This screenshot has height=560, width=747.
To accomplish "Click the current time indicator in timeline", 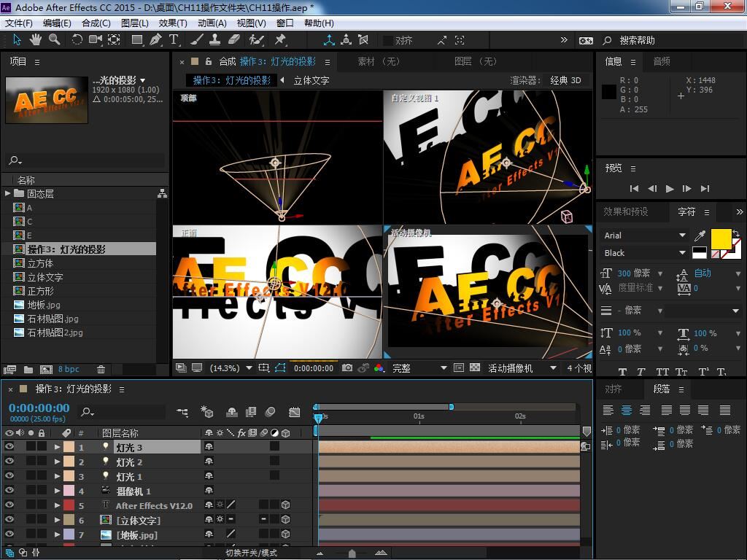I will point(318,418).
